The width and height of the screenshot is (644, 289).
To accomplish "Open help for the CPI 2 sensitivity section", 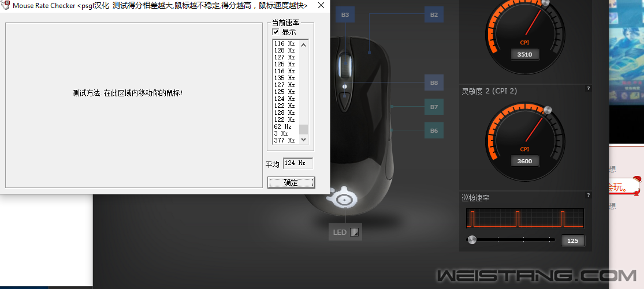I will (x=588, y=88).
